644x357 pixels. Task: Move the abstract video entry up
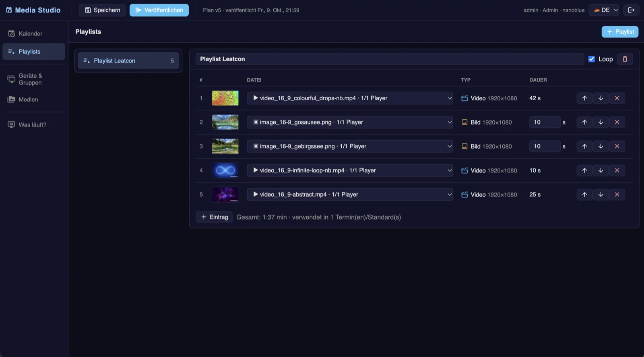pyautogui.click(x=584, y=195)
